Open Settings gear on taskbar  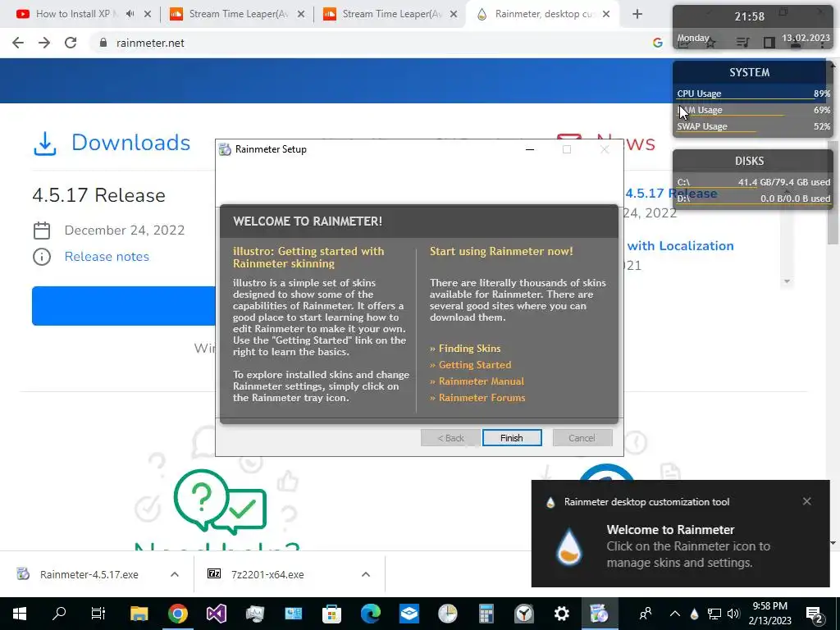pos(561,614)
